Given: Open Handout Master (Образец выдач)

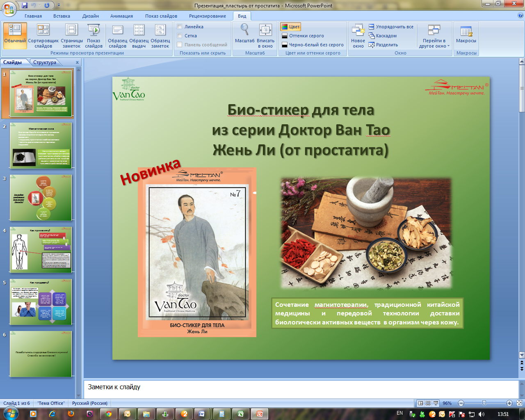Looking at the screenshot, I should (x=139, y=36).
